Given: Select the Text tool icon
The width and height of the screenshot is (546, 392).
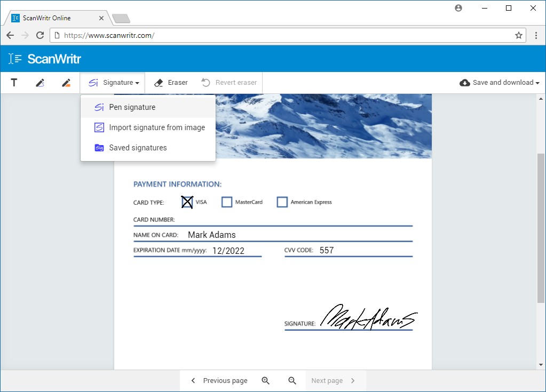Looking at the screenshot, I should point(14,83).
